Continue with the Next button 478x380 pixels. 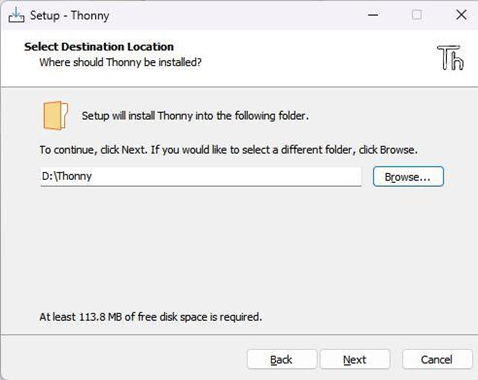[x=355, y=359]
